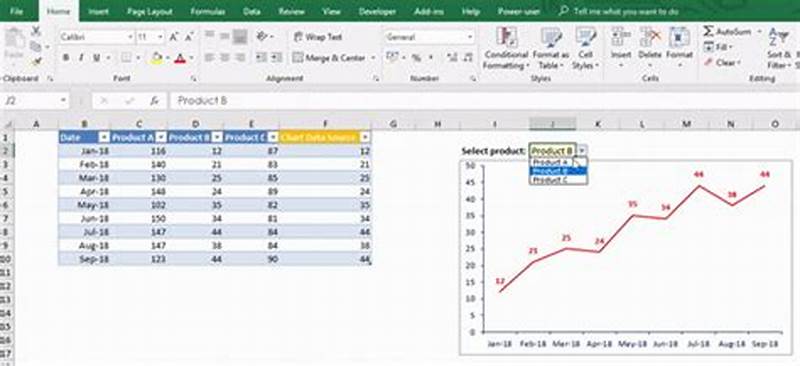Click the Borders icon
The image size is (800, 366).
point(126,58)
